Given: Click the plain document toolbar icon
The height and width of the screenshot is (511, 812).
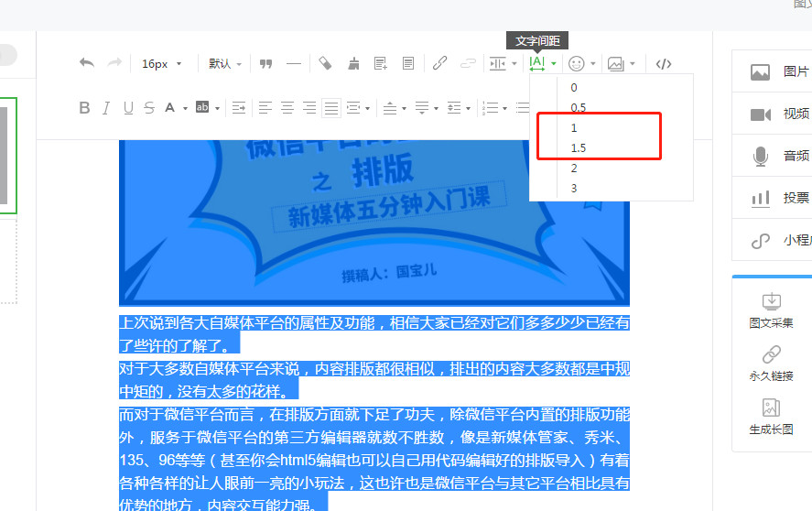Looking at the screenshot, I should 408,63.
